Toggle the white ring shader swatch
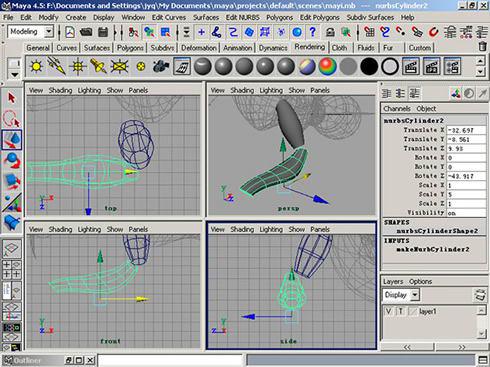The image size is (490, 367). coord(390,66)
